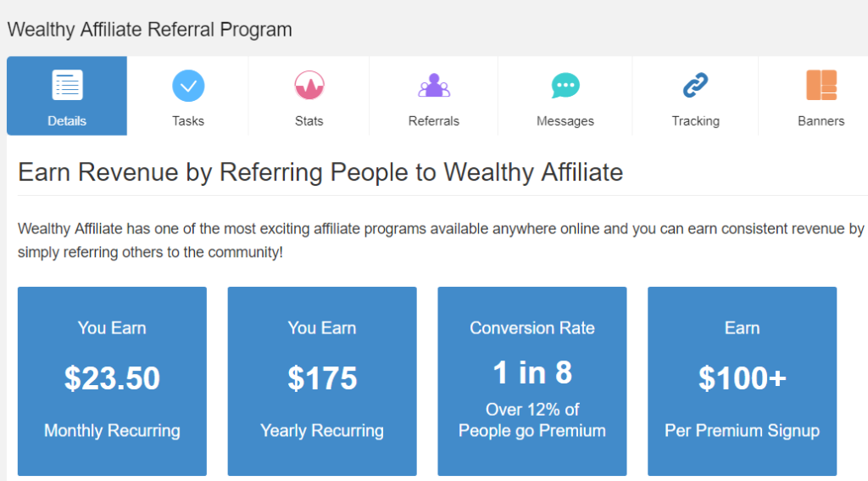Screen dimensions: 868x481
Task: Click the Referrals people group icon
Action: click(x=434, y=86)
